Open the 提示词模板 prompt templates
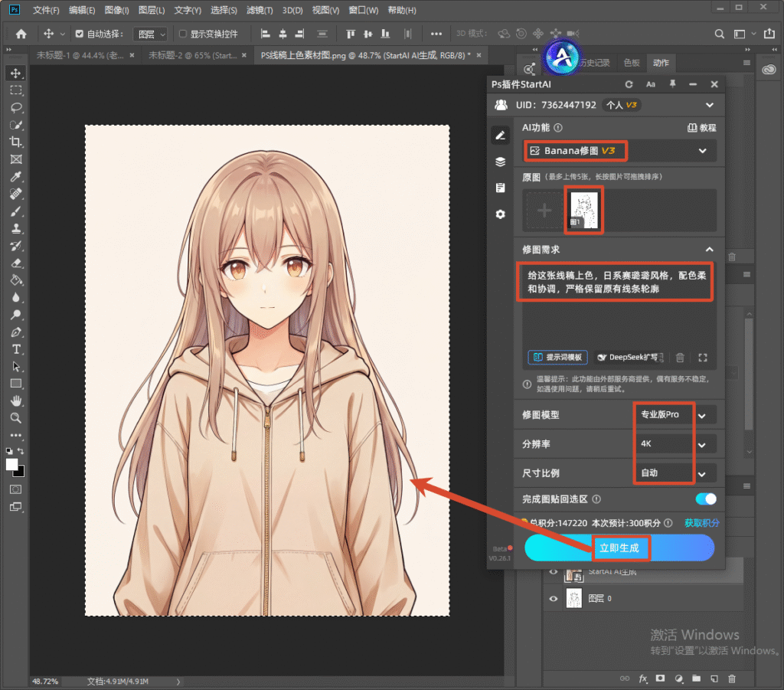 558,357
